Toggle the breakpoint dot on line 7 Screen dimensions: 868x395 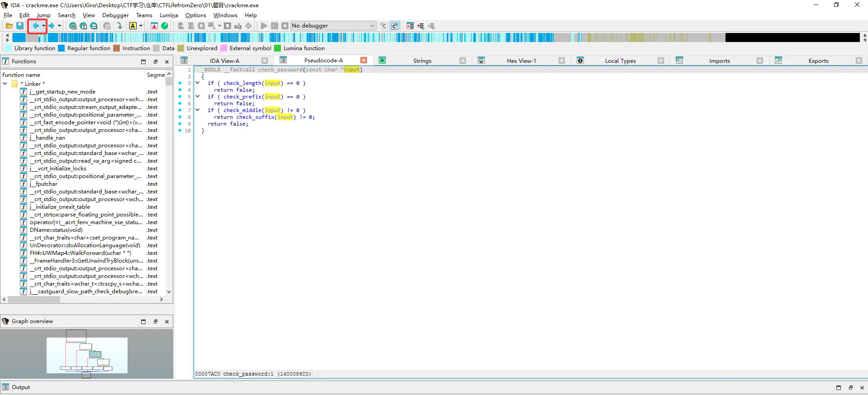[180, 110]
